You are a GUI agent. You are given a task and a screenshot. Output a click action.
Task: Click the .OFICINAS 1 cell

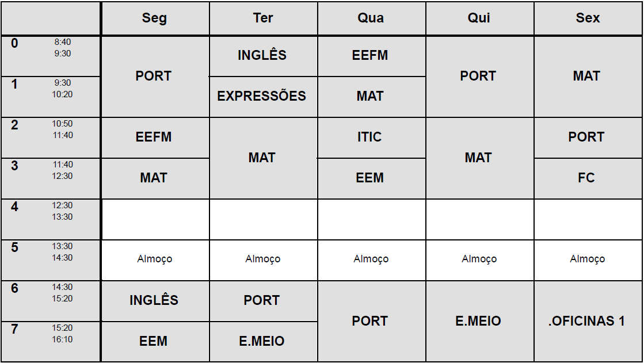[x=586, y=321]
